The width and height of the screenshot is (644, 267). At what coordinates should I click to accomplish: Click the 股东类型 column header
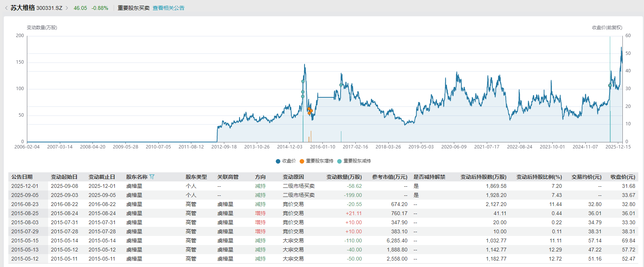tap(196, 177)
